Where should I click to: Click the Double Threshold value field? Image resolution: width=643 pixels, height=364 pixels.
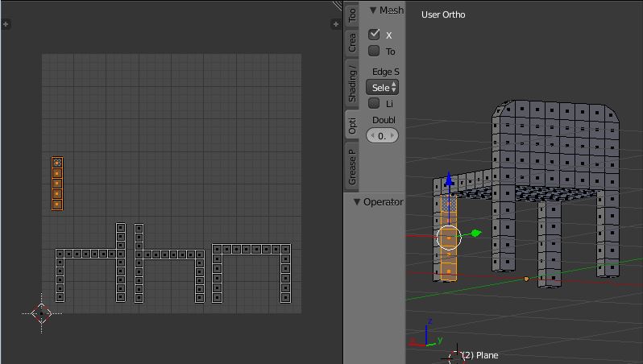coord(382,135)
